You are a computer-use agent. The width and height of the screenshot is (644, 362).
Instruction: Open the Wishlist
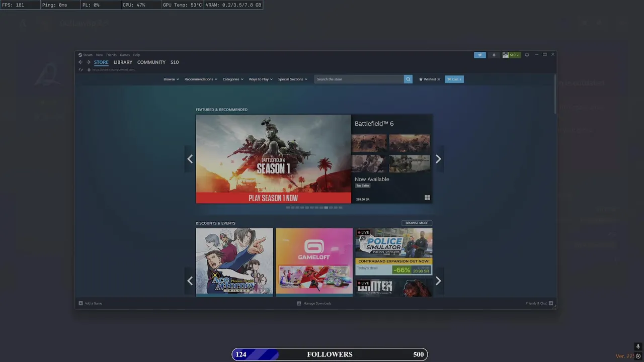(x=430, y=79)
